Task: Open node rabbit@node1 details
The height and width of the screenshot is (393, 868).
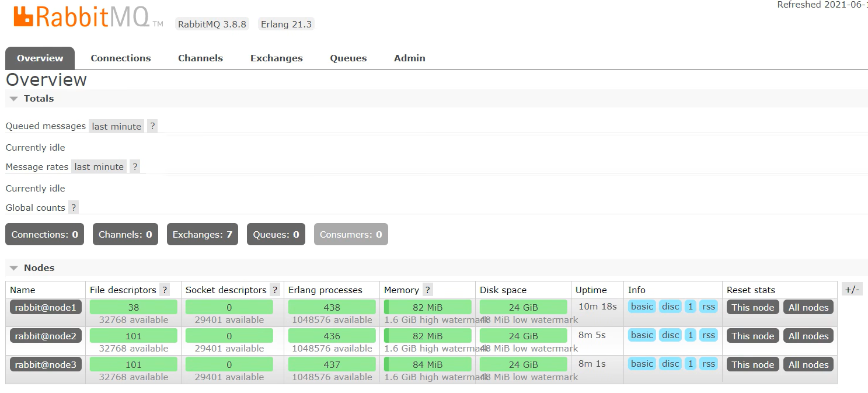Action: [46, 307]
